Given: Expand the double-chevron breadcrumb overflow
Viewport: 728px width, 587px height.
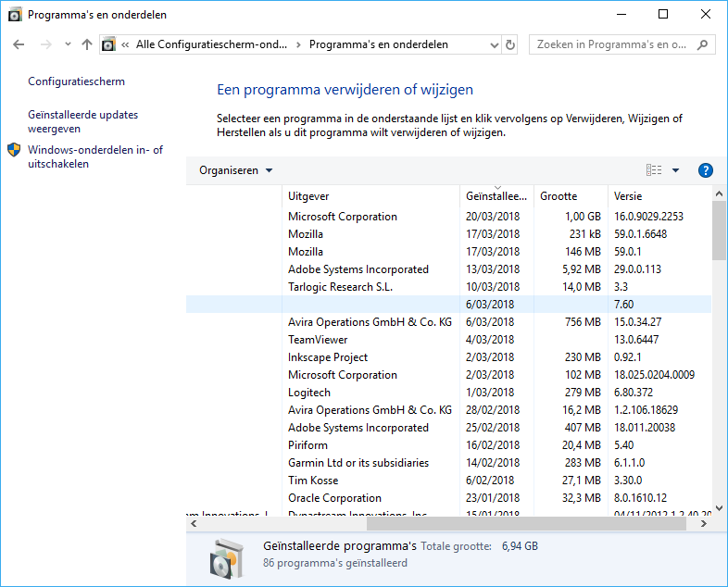Looking at the screenshot, I should (125, 44).
